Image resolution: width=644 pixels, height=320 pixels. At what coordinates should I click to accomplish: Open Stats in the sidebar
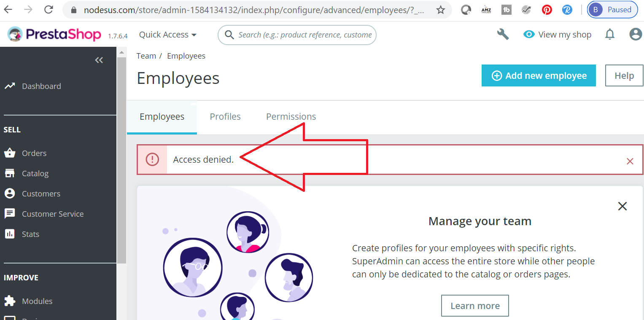click(x=30, y=234)
